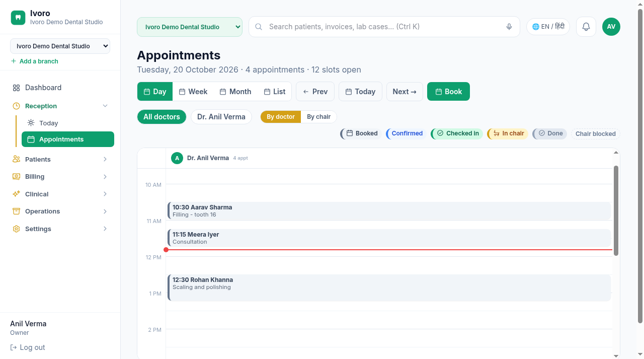
Task: Open the Dashboard menu item
Action: click(60, 88)
